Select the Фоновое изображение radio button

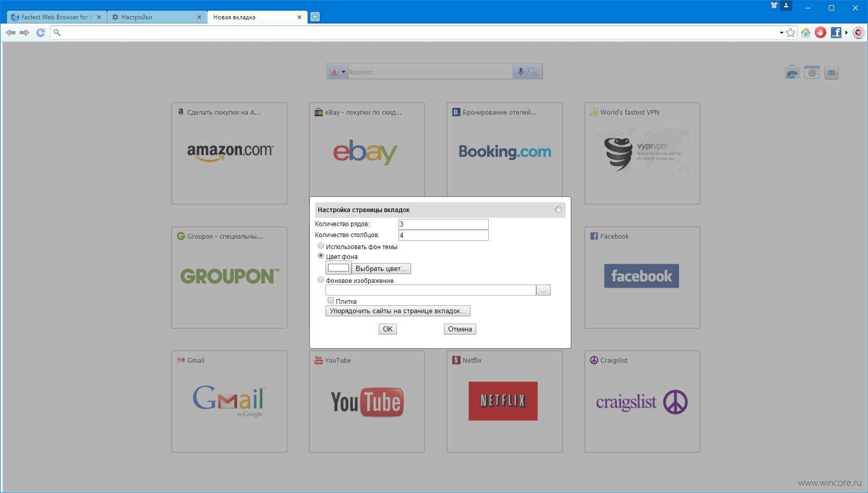click(x=321, y=280)
